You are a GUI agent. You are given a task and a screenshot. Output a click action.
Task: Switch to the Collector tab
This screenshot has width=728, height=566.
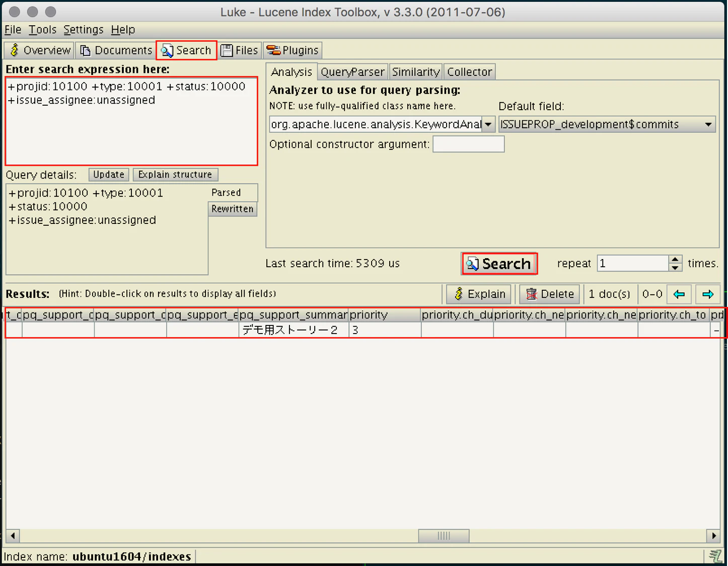(469, 72)
